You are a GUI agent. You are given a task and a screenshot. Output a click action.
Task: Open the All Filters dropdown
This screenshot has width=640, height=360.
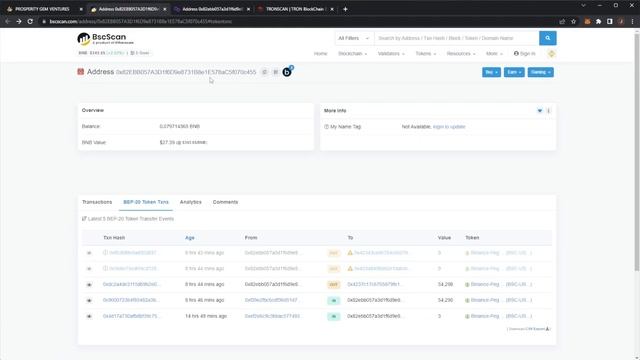click(x=353, y=38)
